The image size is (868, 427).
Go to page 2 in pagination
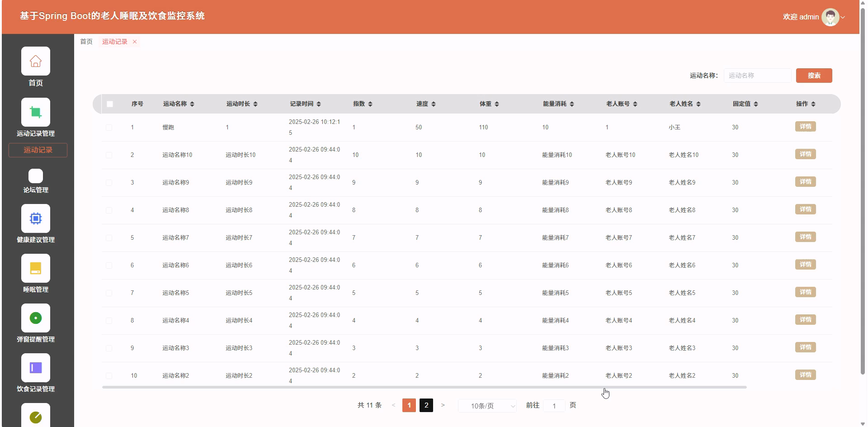click(426, 405)
